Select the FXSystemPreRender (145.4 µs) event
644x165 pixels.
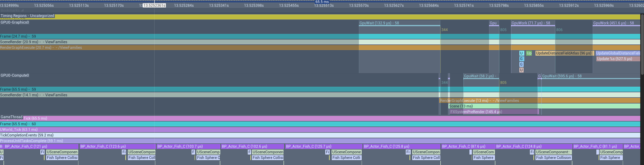(x=494, y=112)
